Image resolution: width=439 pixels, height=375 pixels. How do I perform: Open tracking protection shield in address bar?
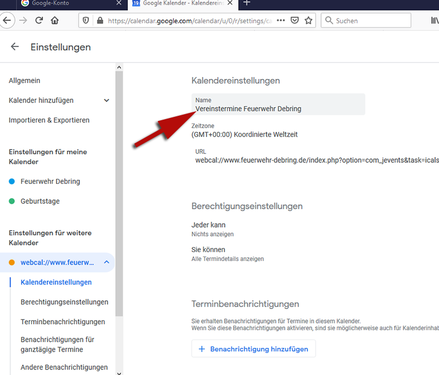click(86, 21)
